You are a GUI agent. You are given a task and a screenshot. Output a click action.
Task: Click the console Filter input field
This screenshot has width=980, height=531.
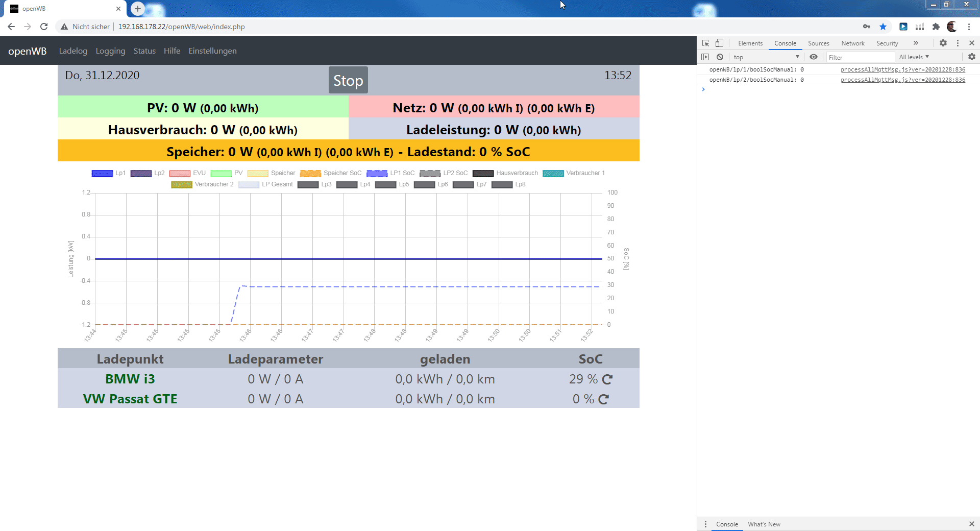click(x=860, y=57)
